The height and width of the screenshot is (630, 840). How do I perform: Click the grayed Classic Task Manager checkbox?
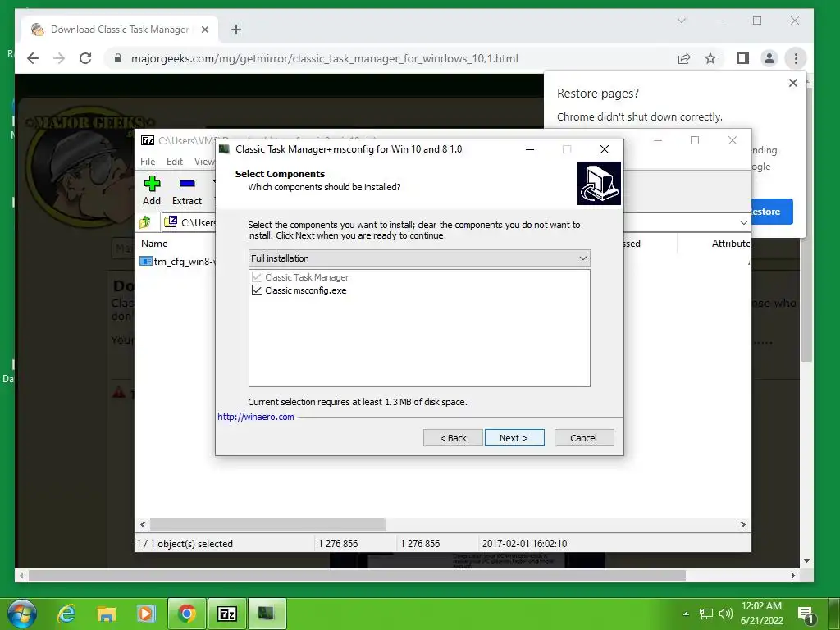click(x=257, y=277)
